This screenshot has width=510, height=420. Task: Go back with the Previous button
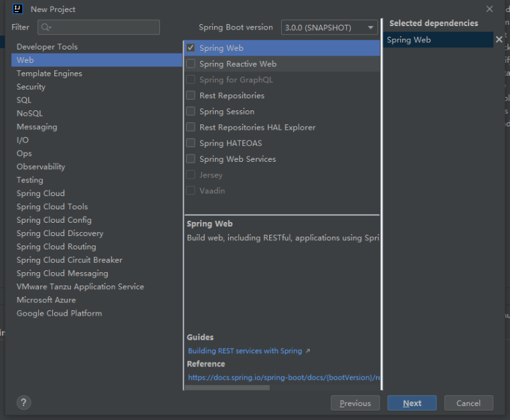click(x=355, y=403)
